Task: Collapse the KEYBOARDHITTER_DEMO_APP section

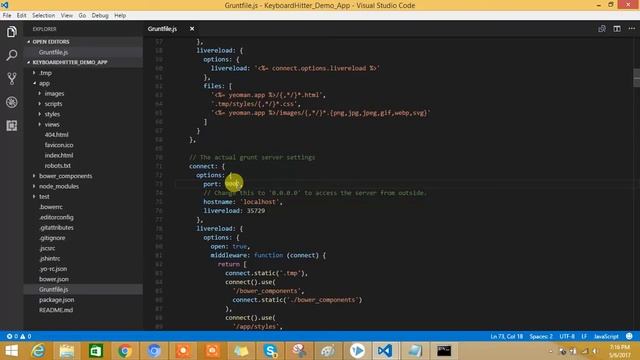Action: 84,62
